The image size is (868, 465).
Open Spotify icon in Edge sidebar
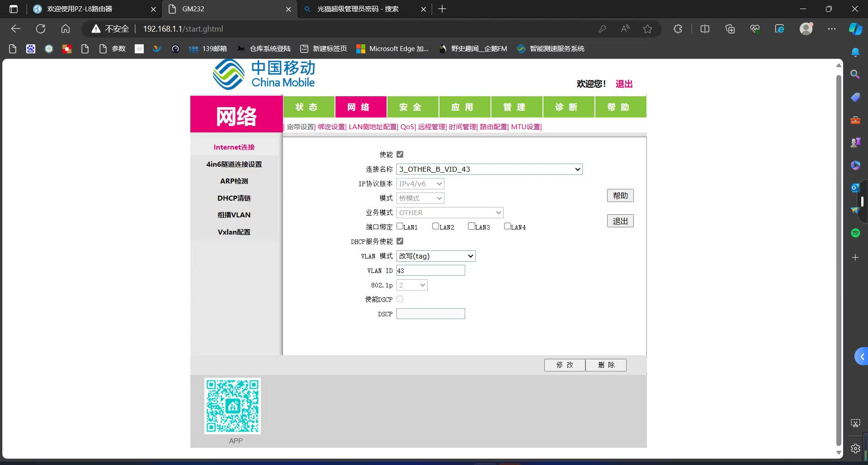855,233
